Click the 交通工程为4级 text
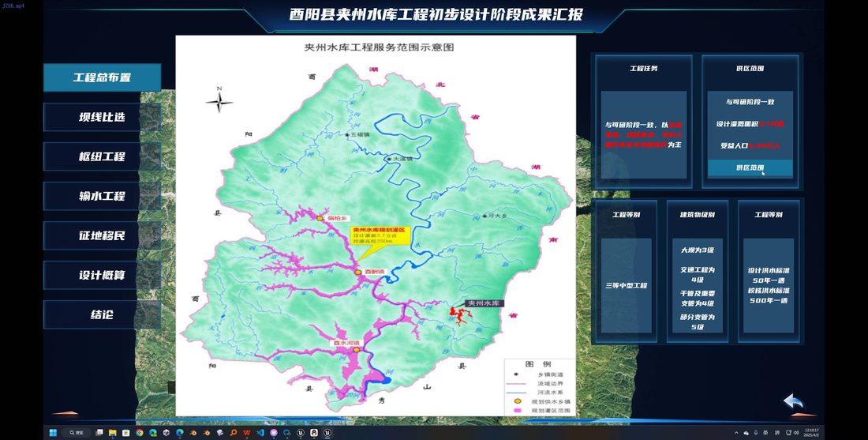Screen dimensions: 868x440 (x=697, y=274)
